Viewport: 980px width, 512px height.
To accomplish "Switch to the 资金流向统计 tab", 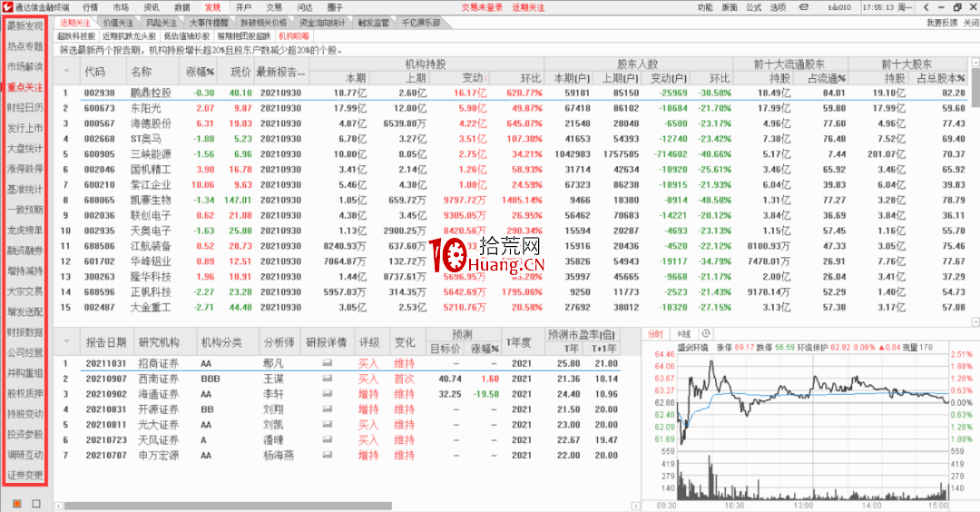I will click(x=322, y=23).
